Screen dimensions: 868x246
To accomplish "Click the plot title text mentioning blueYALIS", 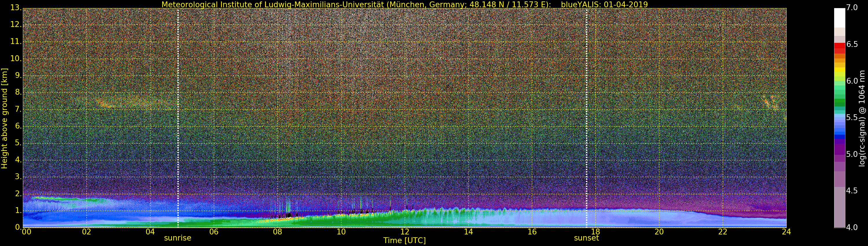I will click(404, 4).
